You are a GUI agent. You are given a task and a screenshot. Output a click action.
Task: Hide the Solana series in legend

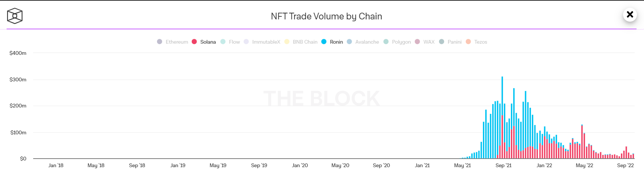(x=208, y=42)
